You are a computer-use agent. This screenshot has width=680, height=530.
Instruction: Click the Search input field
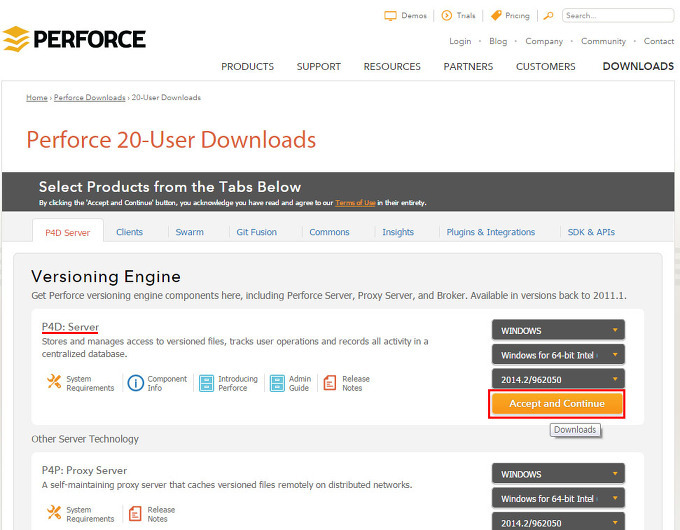[618, 16]
